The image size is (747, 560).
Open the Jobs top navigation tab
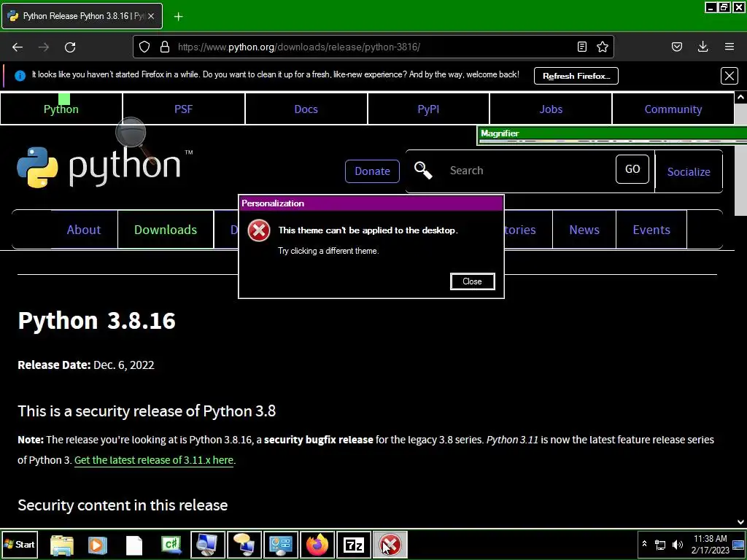tap(551, 109)
